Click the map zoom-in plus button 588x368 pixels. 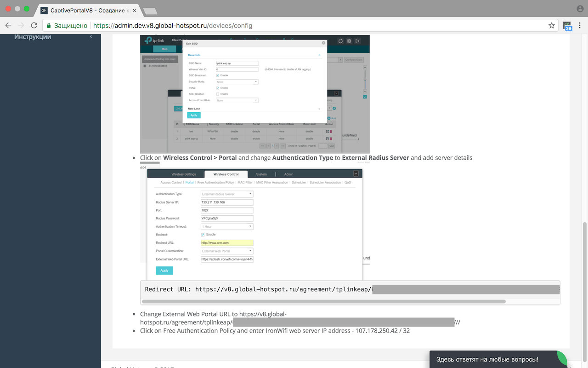(x=365, y=67)
